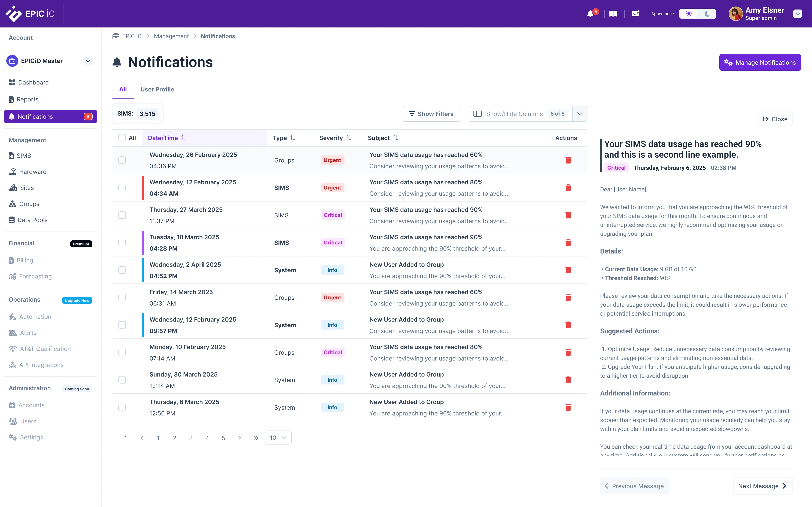Check the select All checkbox
Viewport: 812px width, 507px height.
click(x=122, y=138)
